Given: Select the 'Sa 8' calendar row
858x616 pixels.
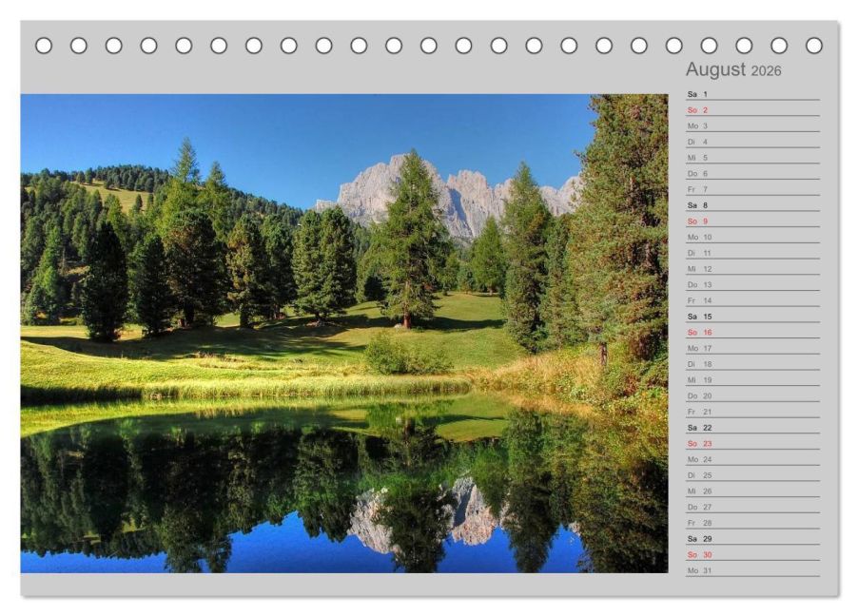Looking at the screenshot, I should 753,205.
